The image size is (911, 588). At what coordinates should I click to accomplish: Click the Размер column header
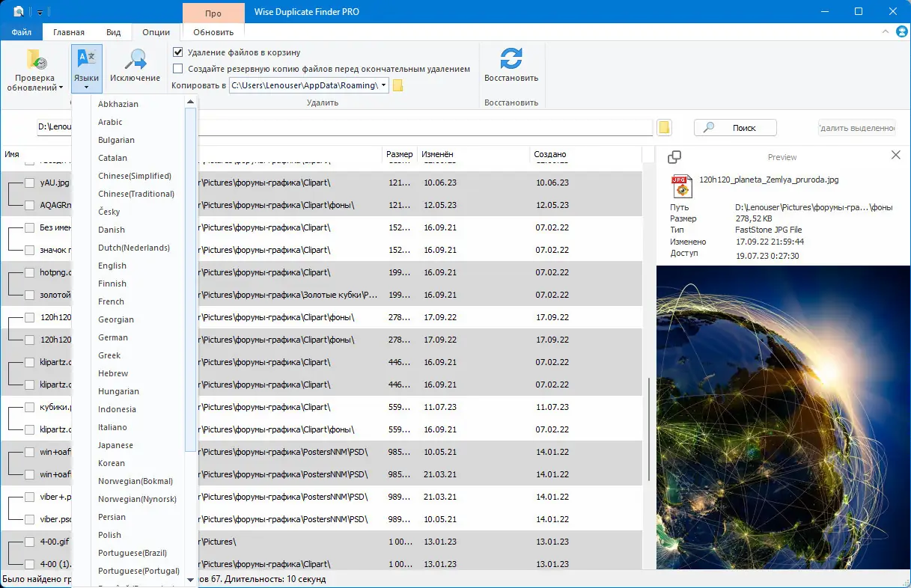pyautogui.click(x=399, y=154)
